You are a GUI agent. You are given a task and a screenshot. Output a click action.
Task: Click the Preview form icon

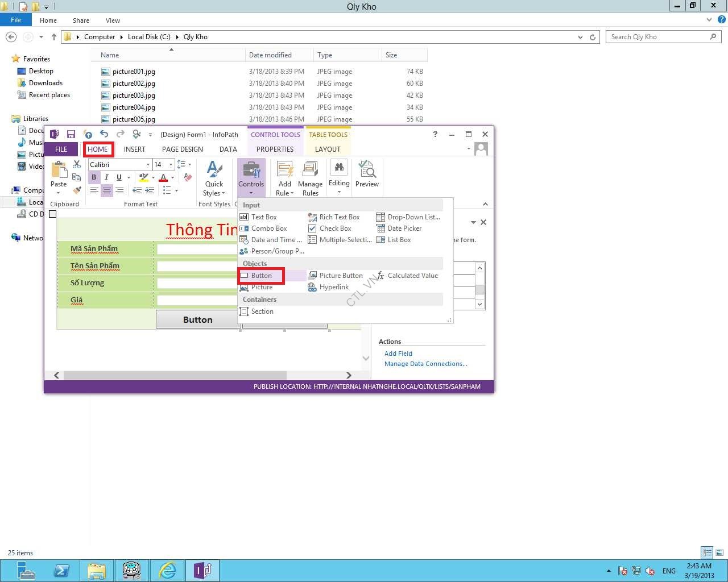(367, 174)
